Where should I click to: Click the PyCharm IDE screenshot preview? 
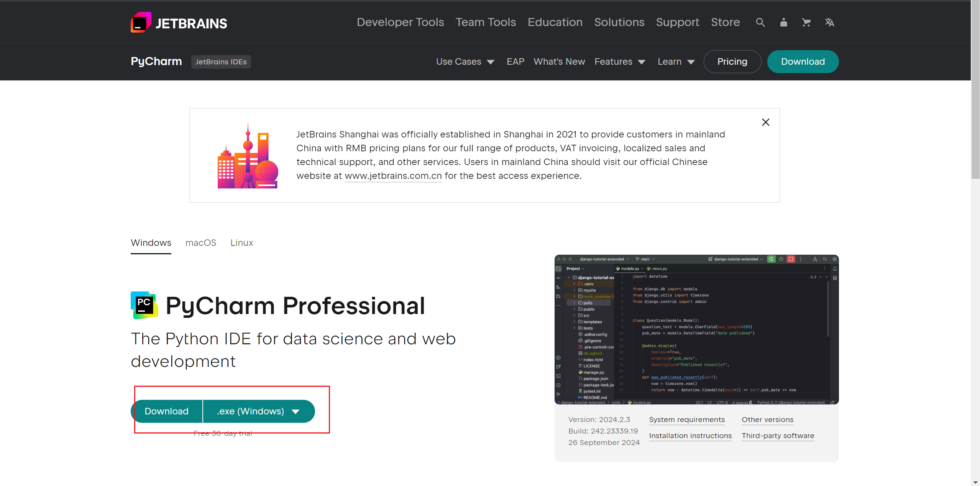point(696,329)
